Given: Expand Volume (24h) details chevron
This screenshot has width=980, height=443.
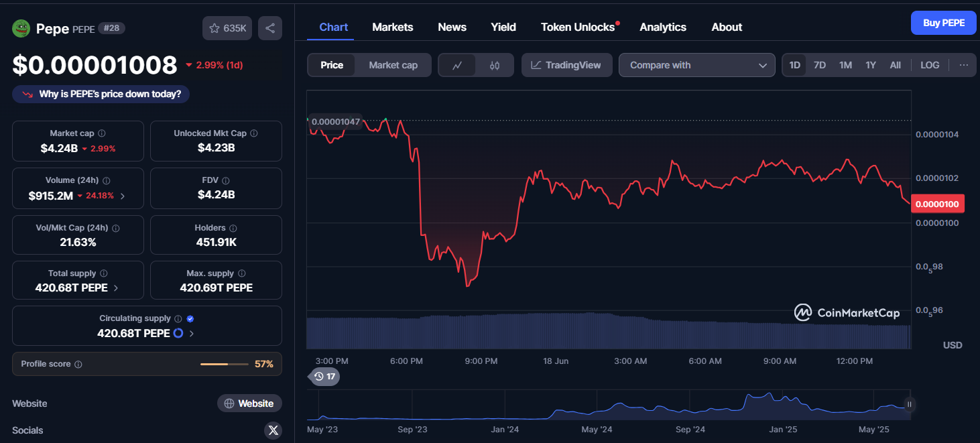Looking at the screenshot, I should pyautogui.click(x=122, y=196).
